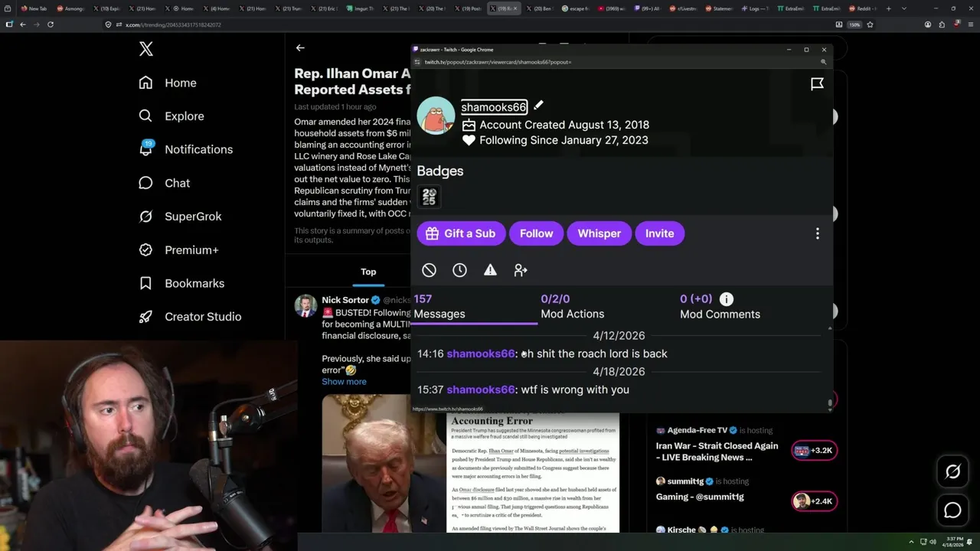Viewport: 980px width, 551px height.
Task: Open Gaming - @summit1g space
Action: coord(700,497)
